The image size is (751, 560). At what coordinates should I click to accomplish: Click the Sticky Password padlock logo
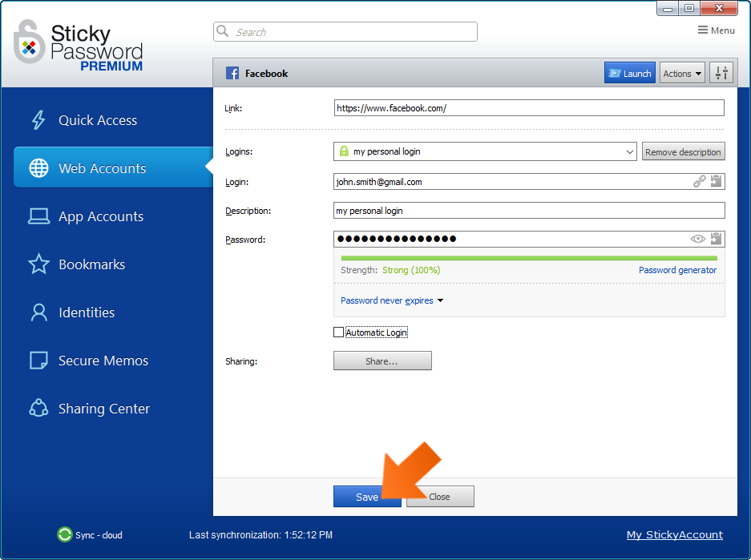point(29,42)
